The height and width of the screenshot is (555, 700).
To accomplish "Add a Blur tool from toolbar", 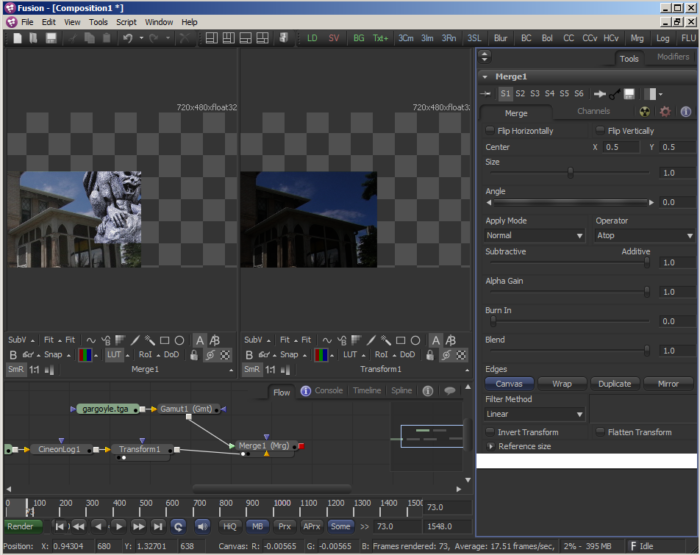I will pyautogui.click(x=500, y=38).
